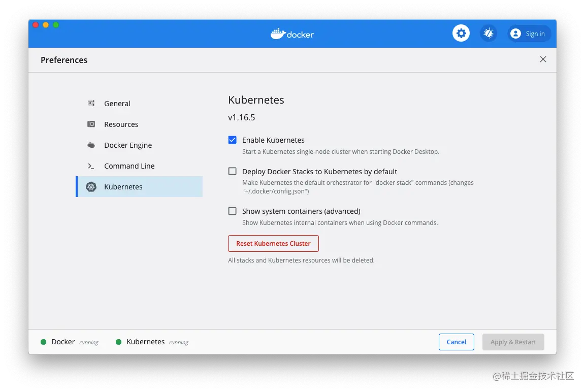The width and height of the screenshot is (585, 392).
Task: Check Show system containers (advanced)
Action: click(x=233, y=211)
